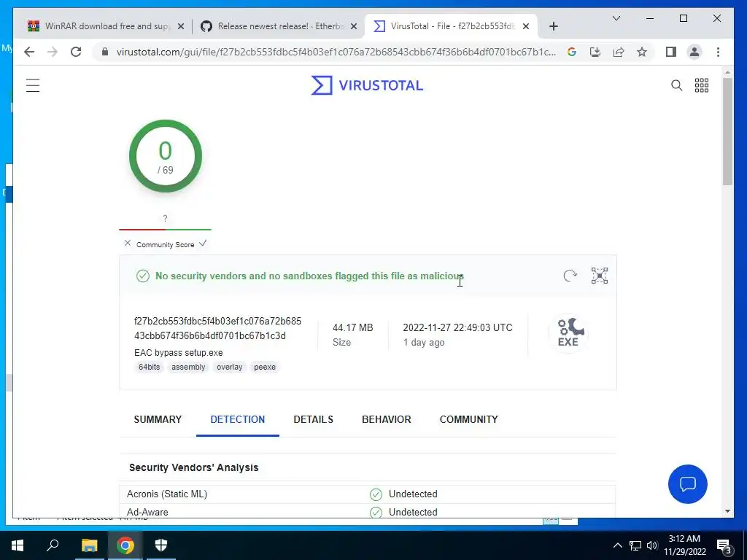Open the tab search dropdown arrow
Viewport: 747px width, 560px height.
(616, 18)
